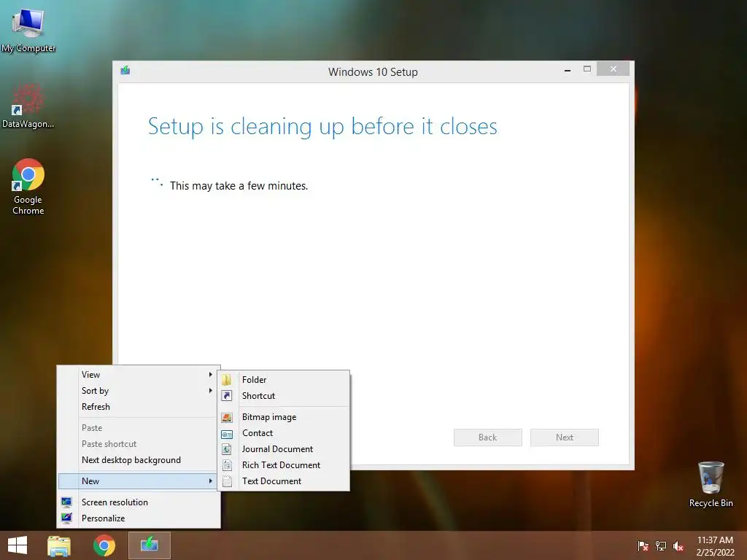Expand the Sort by submenu arrow
Image resolution: width=747 pixels, height=560 pixels.
pos(210,391)
